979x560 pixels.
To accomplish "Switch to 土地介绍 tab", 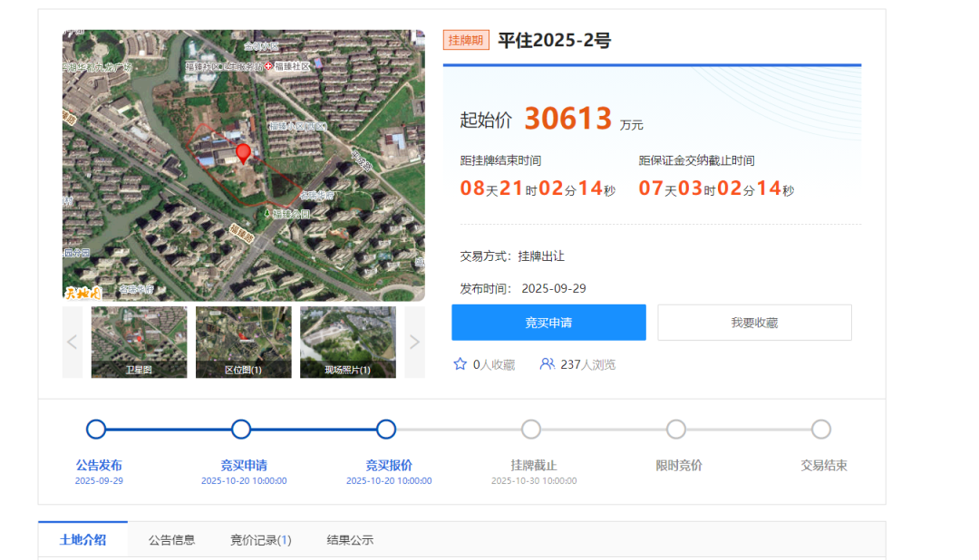I will tap(82, 540).
